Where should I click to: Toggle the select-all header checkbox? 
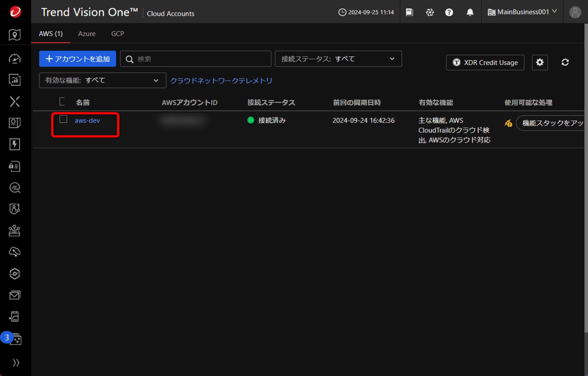pos(62,102)
